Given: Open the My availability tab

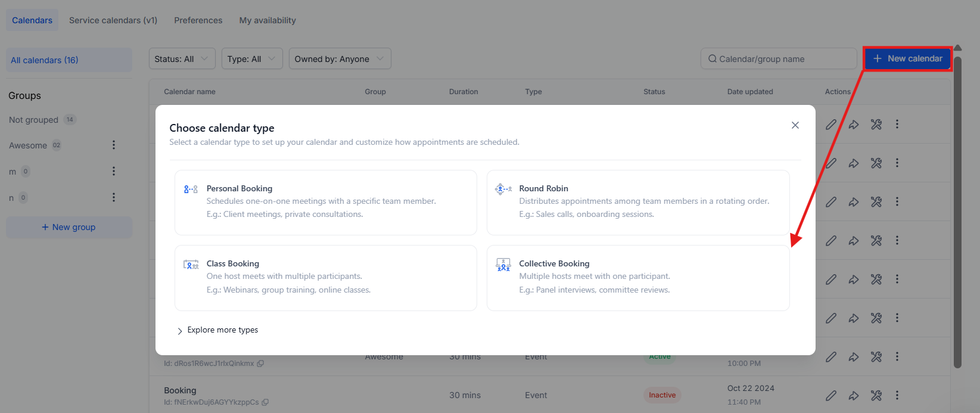Looking at the screenshot, I should click(267, 20).
